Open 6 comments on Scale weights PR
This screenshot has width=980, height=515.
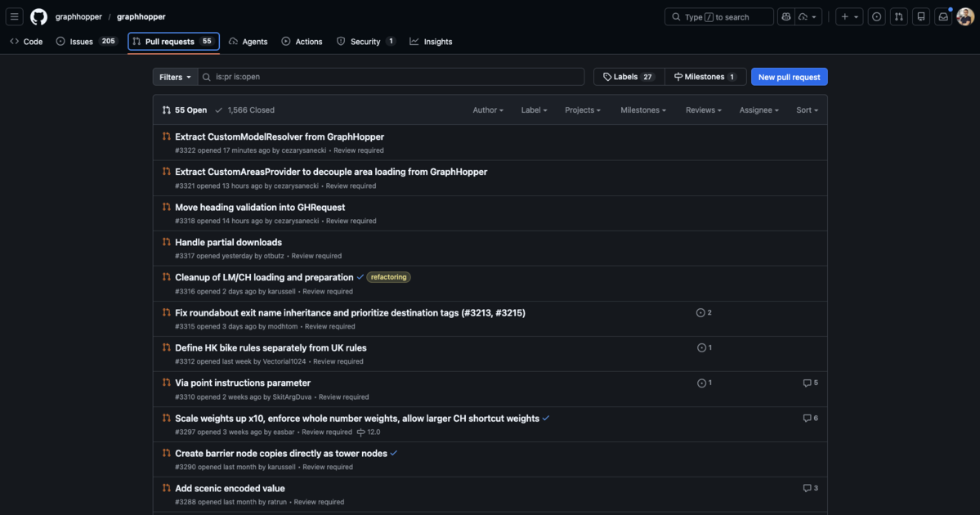(811, 418)
